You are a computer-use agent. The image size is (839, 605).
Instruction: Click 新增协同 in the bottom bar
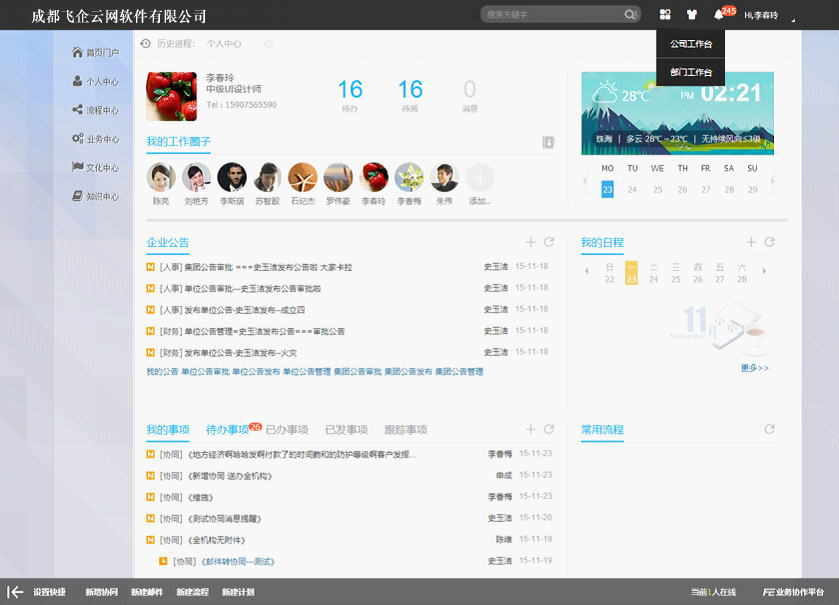(102, 592)
